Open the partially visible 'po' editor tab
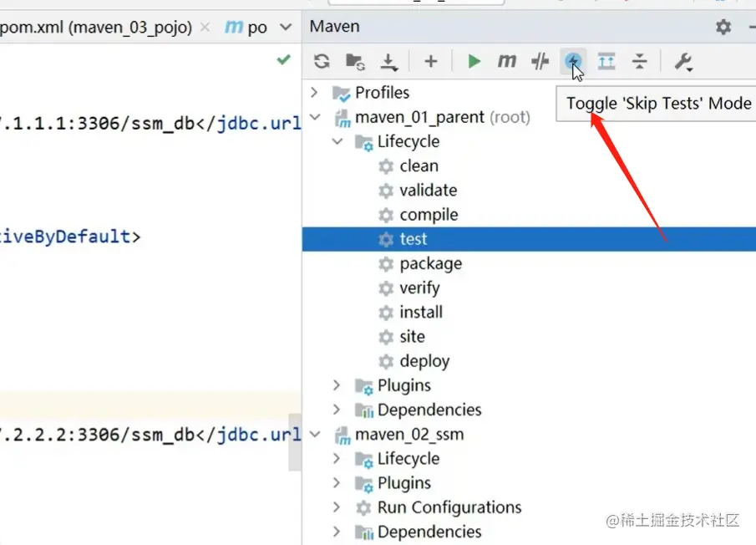The height and width of the screenshot is (545, 756). coord(246,27)
